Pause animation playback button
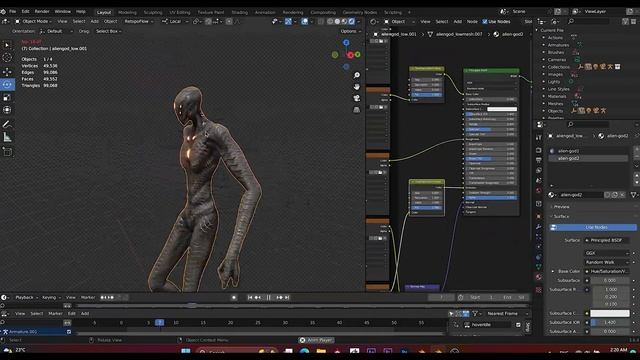 click(x=269, y=298)
